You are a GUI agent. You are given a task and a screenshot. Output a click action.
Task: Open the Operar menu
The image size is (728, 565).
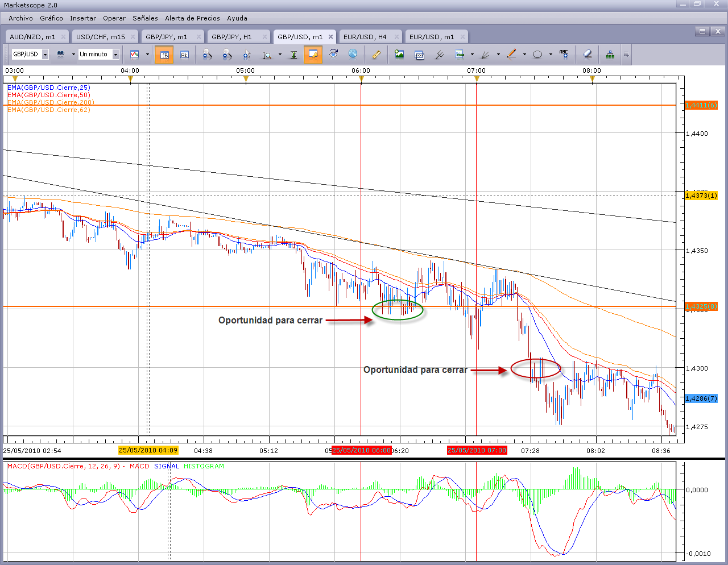114,18
